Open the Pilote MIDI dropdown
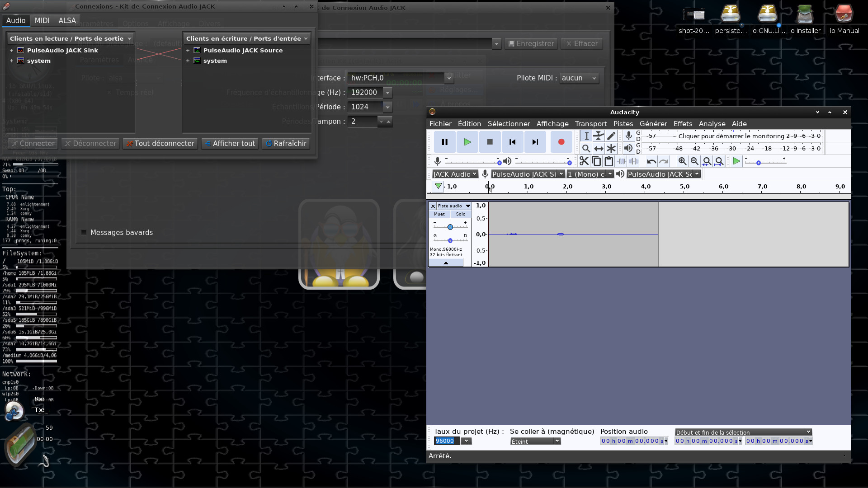868x488 pixels. pos(579,78)
